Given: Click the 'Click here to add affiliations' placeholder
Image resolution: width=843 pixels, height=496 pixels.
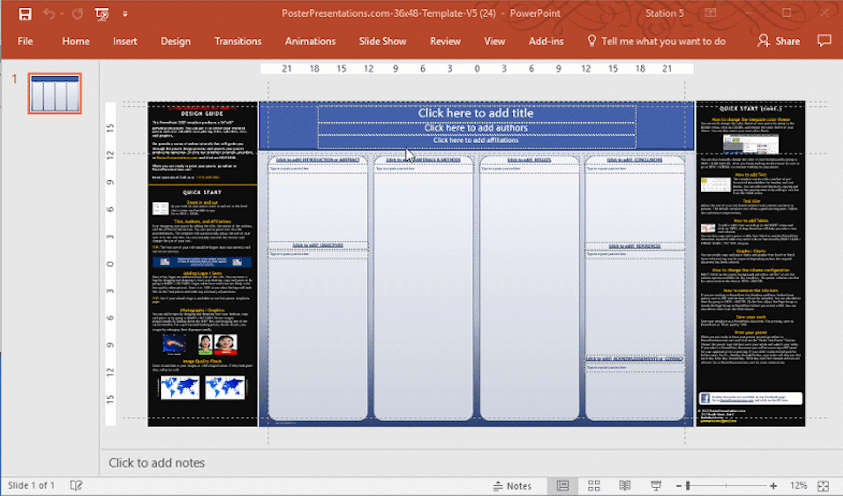Looking at the screenshot, I should [x=476, y=141].
